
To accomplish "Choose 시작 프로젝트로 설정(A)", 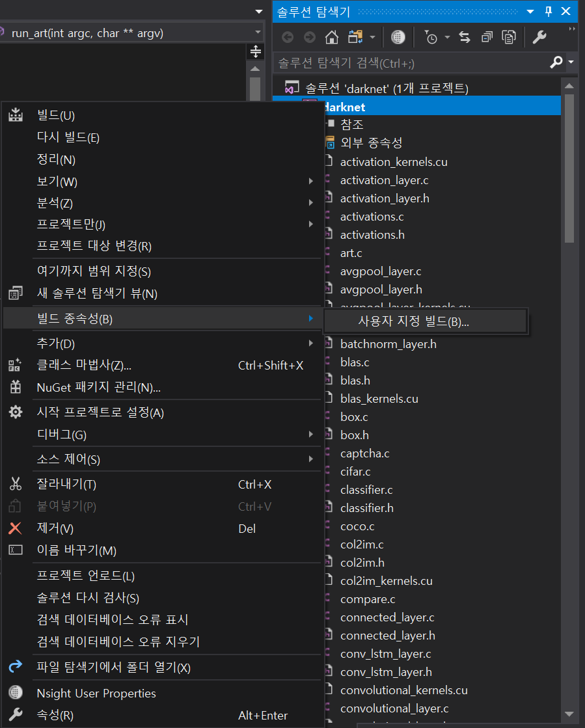I will (x=163, y=412).
